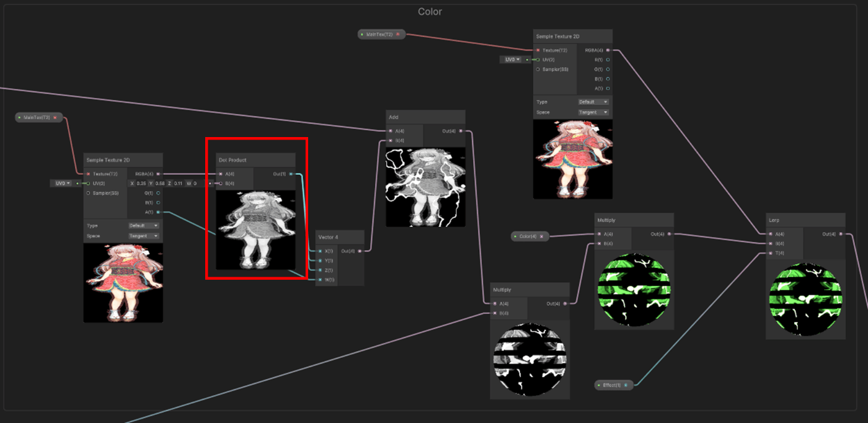Click B(4) port on green-preview Multiply node
Image resolution: width=868 pixels, height=423 pixels.
[599, 244]
